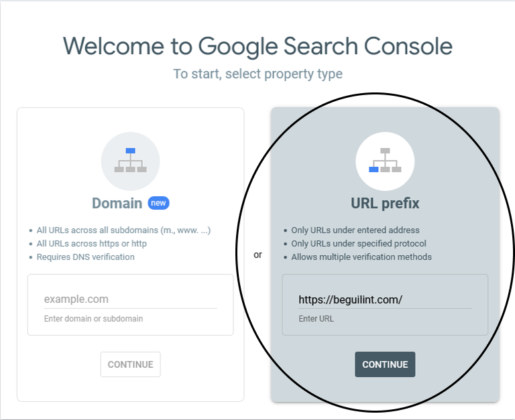Click the dark CONTINUE button under URL prefix
The image size is (515, 420).
(385, 364)
